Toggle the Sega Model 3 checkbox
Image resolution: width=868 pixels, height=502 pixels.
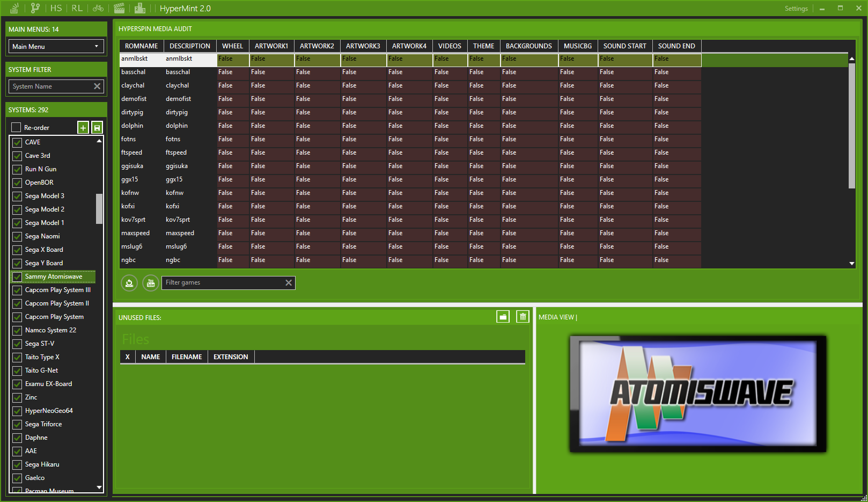17,196
